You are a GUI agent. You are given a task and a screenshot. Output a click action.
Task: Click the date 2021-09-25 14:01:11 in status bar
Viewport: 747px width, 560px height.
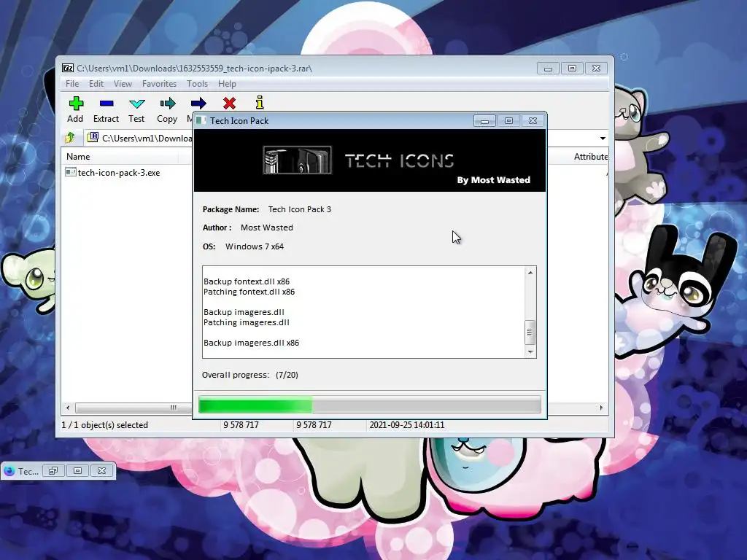coord(407,425)
